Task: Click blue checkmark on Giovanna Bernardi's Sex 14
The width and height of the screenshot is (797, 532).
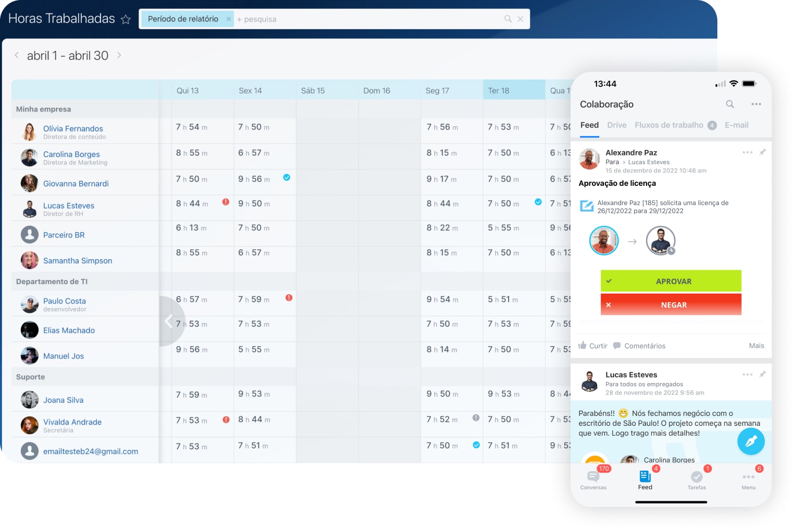Action: (x=286, y=178)
